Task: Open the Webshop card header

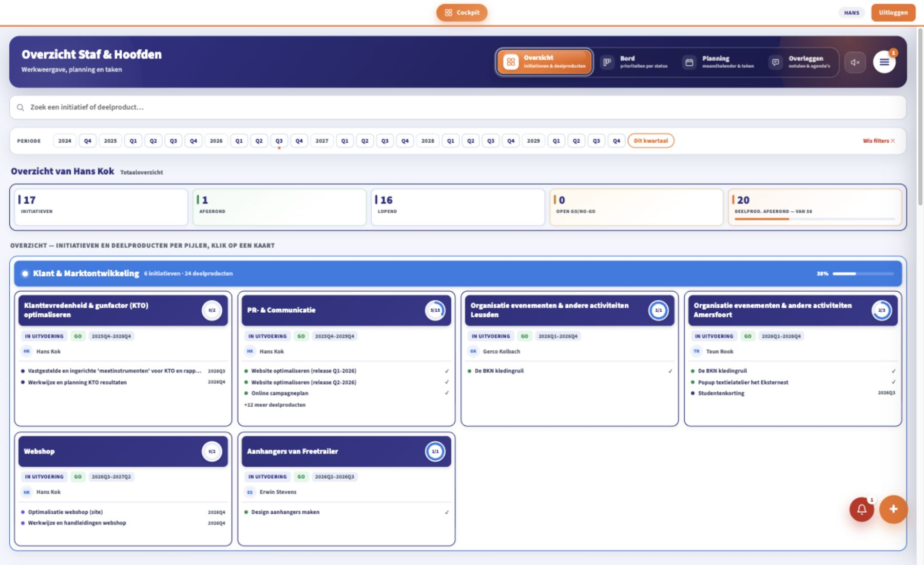Action: [123, 451]
